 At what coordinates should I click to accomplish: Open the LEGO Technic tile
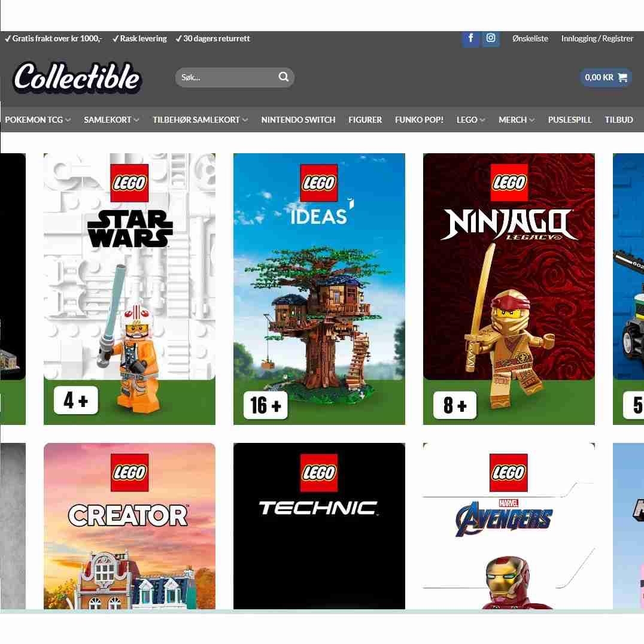click(x=319, y=525)
